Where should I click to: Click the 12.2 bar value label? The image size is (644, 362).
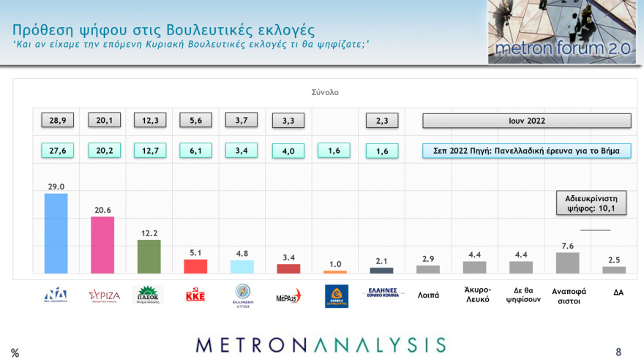pyautogui.click(x=149, y=233)
